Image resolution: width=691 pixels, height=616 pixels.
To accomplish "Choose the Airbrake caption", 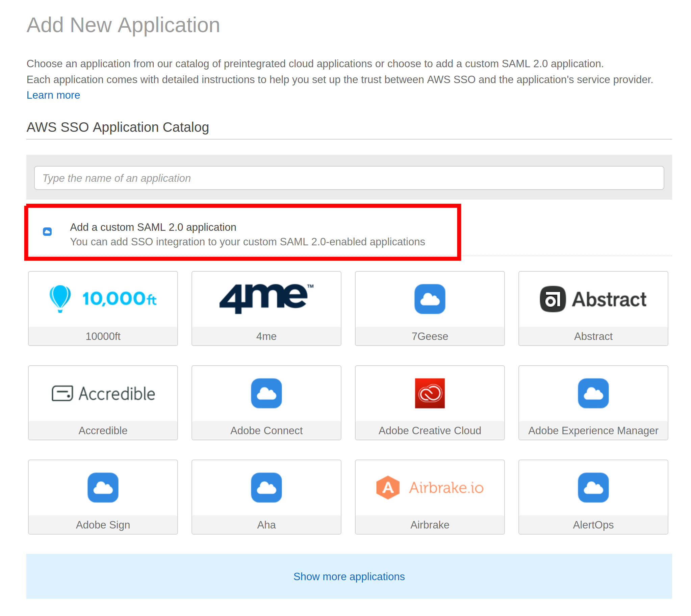I will tap(430, 525).
